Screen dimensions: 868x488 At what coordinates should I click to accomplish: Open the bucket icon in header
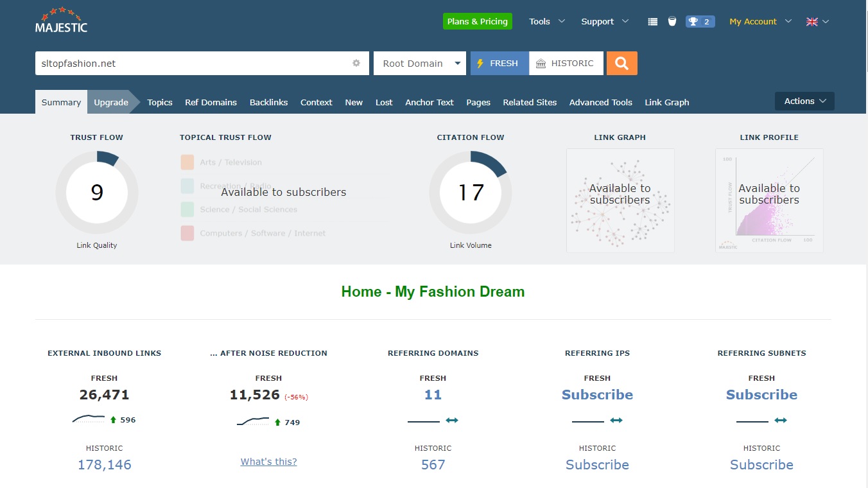(x=672, y=21)
